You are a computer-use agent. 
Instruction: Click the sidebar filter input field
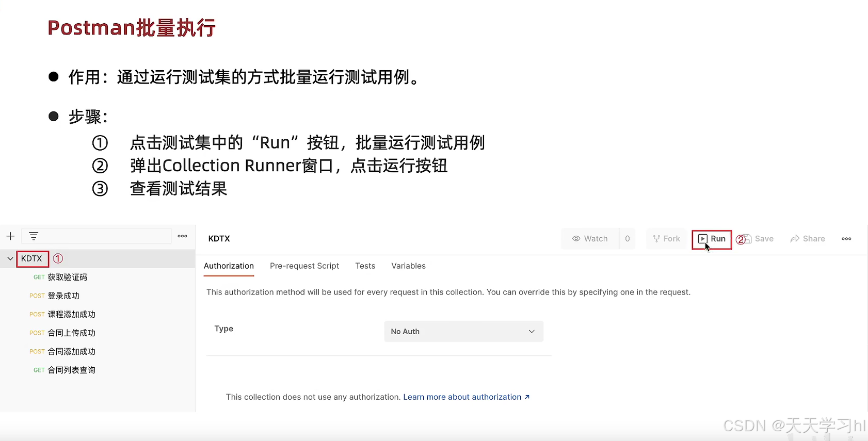(97, 236)
